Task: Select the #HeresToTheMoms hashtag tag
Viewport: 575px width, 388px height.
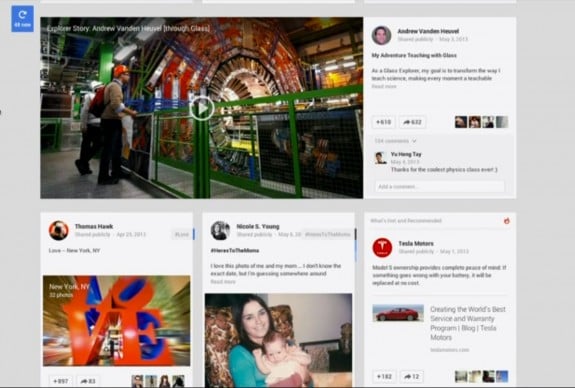Action: coord(327,234)
